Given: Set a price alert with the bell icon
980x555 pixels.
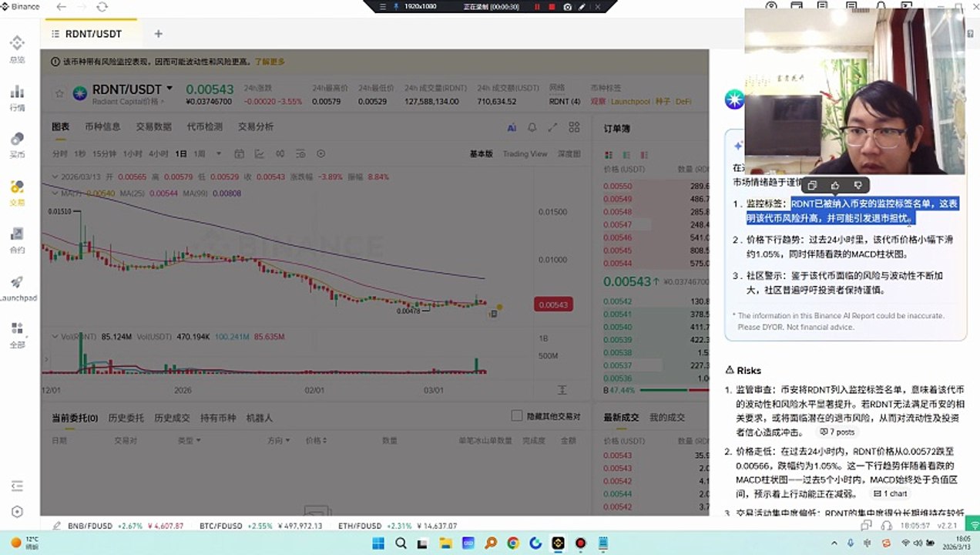Looking at the screenshot, I should (x=532, y=127).
